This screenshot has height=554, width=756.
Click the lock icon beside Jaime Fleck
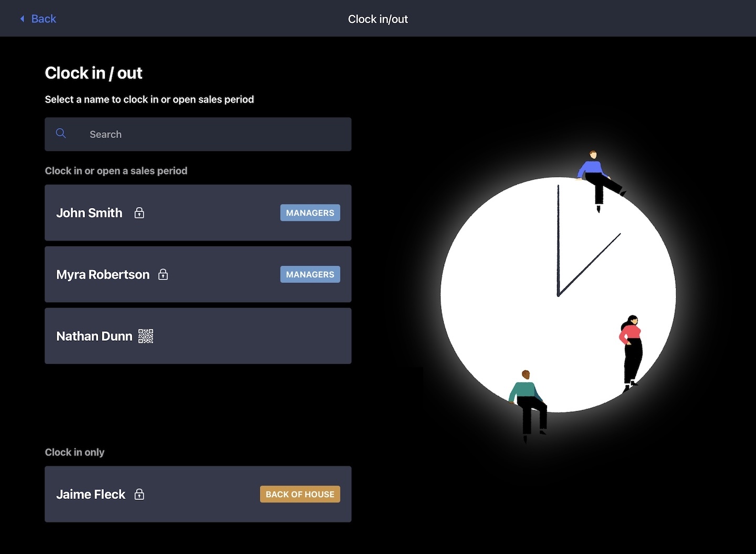(x=139, y=494)
